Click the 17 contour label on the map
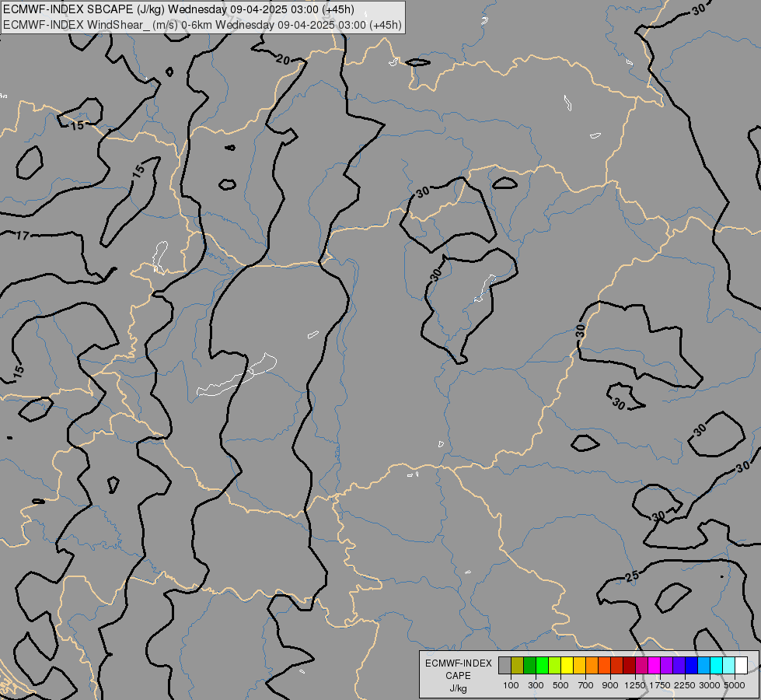 tap(23, 236)
